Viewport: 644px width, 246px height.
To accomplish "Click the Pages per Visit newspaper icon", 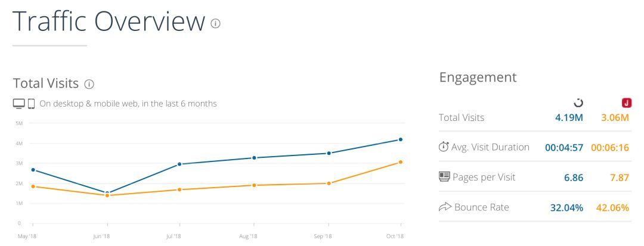I will coord(444,177).
